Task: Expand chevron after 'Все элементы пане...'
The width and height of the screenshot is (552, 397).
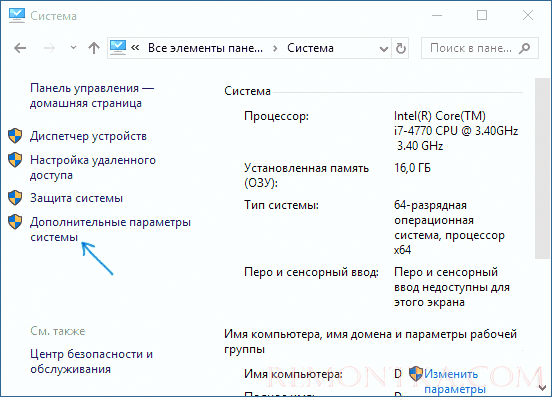Action: [x=275, y=48]
